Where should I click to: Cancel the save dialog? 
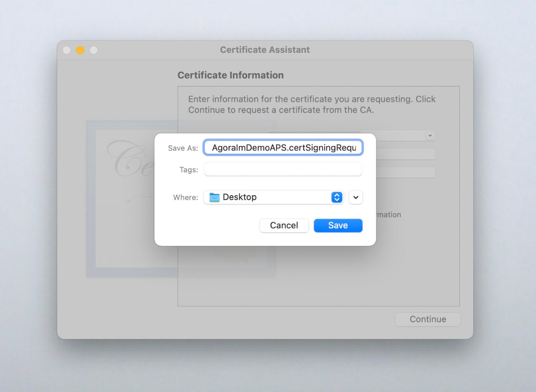[x=284, y=225]
